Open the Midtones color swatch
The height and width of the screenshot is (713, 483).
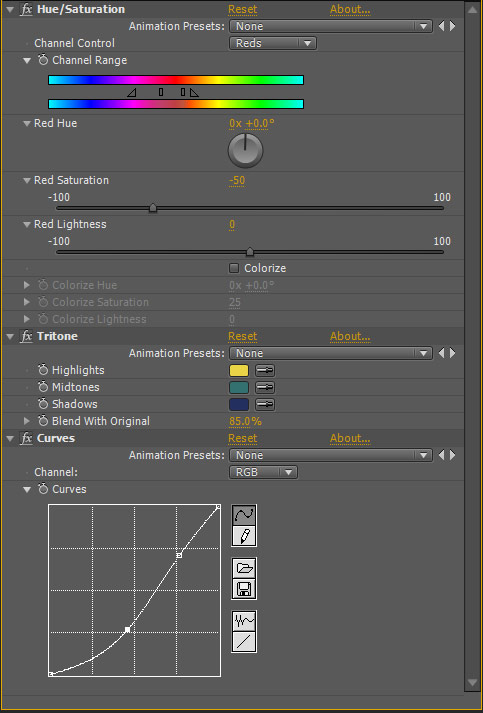(239, 387)
